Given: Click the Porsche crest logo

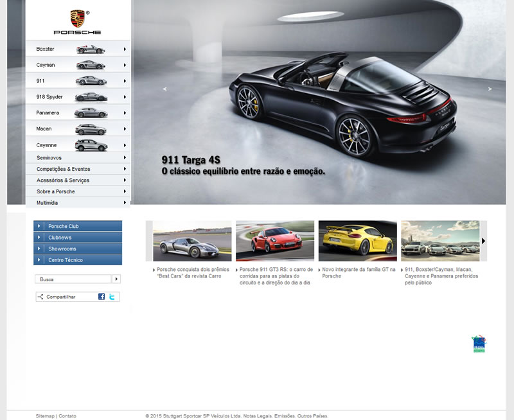Looking at the screenshot, I should (77, 19).
